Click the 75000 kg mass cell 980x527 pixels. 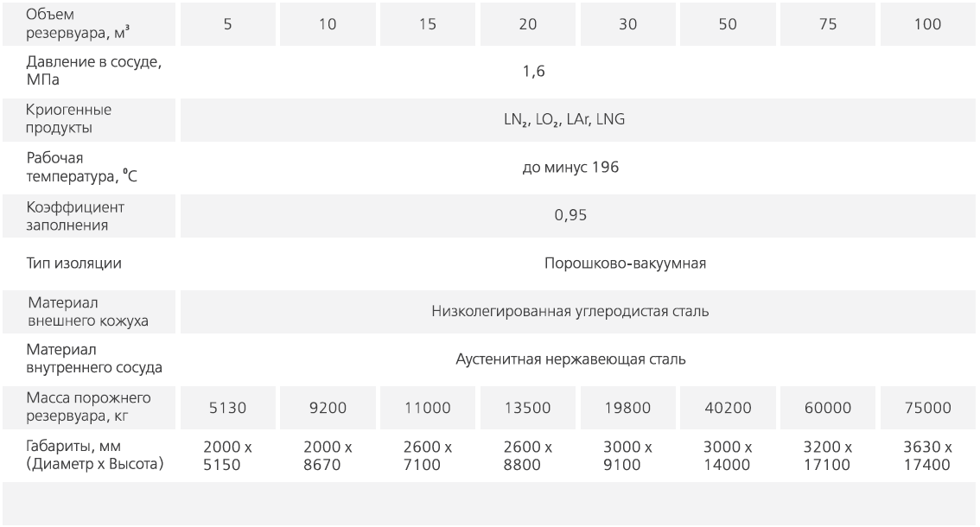tap(927, 408)
